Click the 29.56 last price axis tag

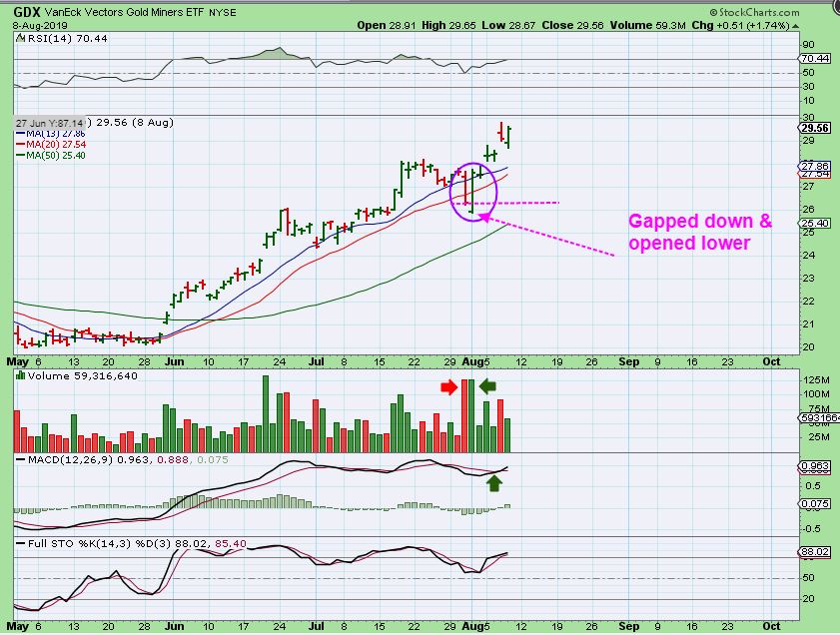[x=815, y=128]
